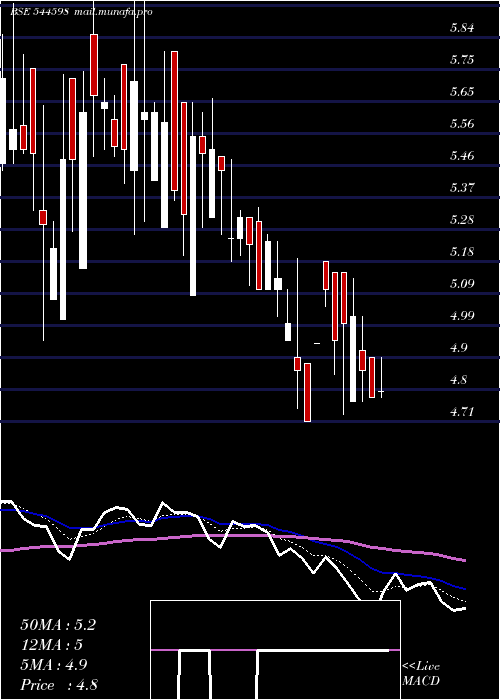Click inside the MACD indicator box
This screenshot has height=700, width=500.
tap(275, 650)
